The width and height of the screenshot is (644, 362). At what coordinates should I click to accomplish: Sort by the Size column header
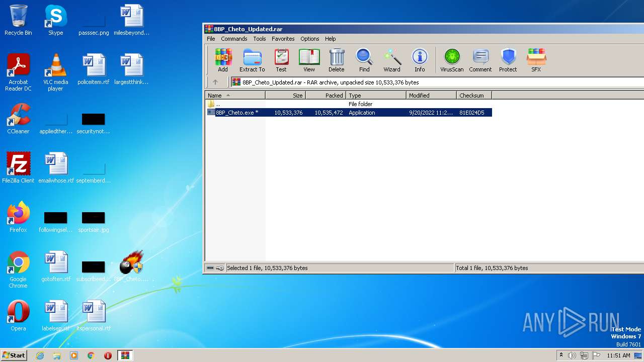click(x=285, y=95)
